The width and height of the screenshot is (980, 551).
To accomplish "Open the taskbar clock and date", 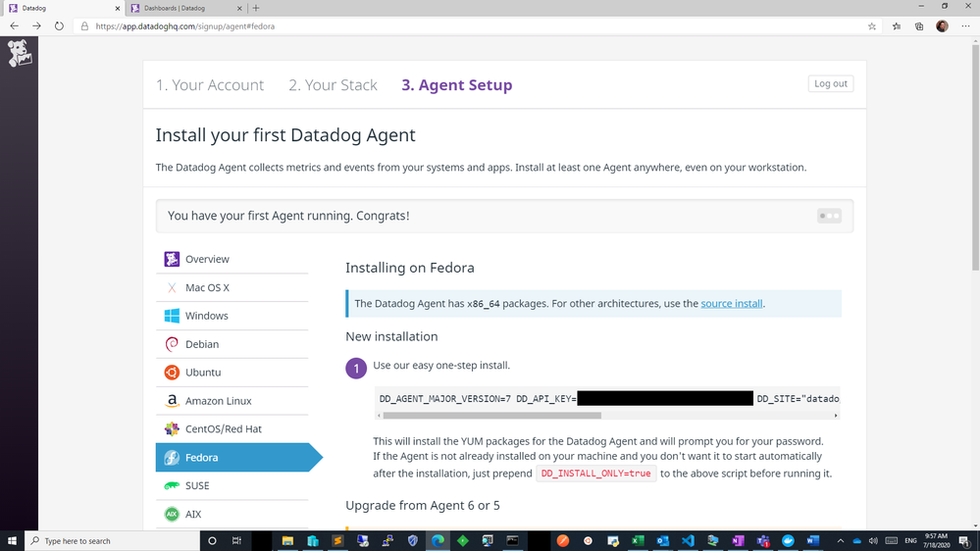I will pos(936,541).
